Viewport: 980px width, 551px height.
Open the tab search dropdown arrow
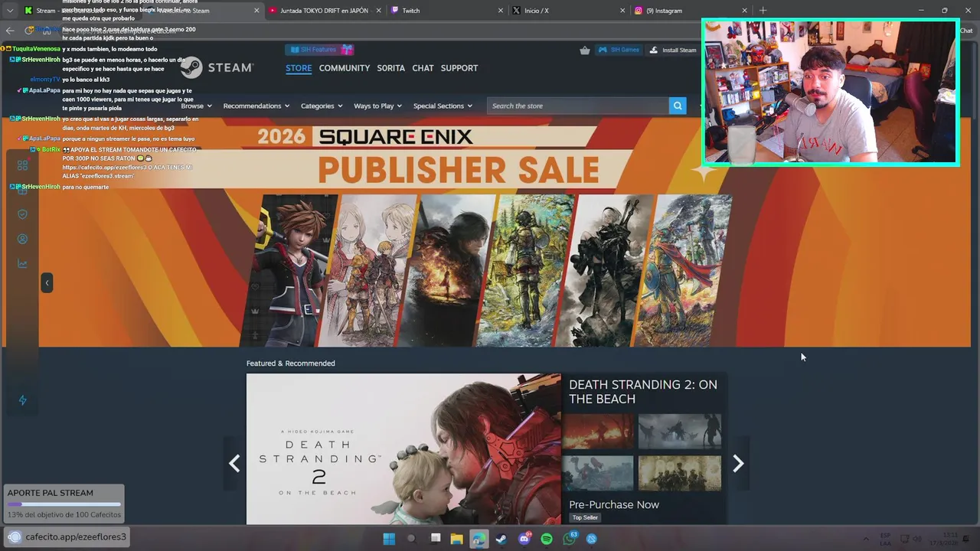tap(9, 11)
